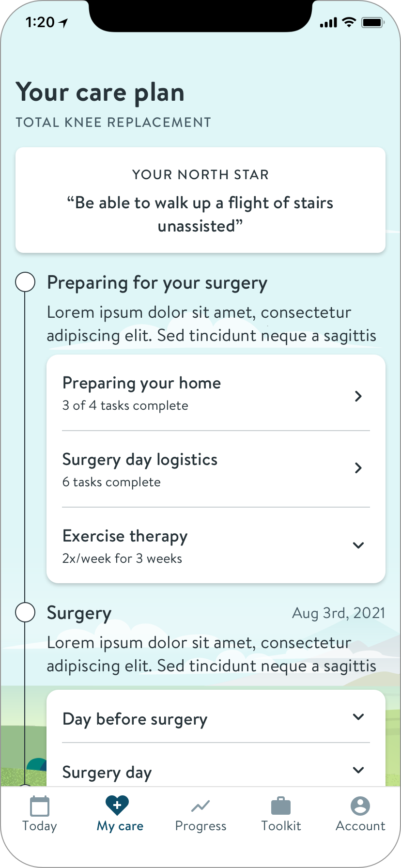The width and height of the screenshot is (401, 868).
Task: Click the Preparing for your surgery timeline circle
Action: 25,282
